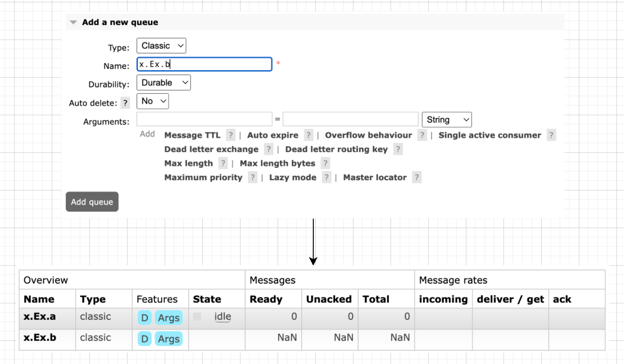Sort by the incoming message rate header
The image size is (624, 364).
(x=443, y=299)
